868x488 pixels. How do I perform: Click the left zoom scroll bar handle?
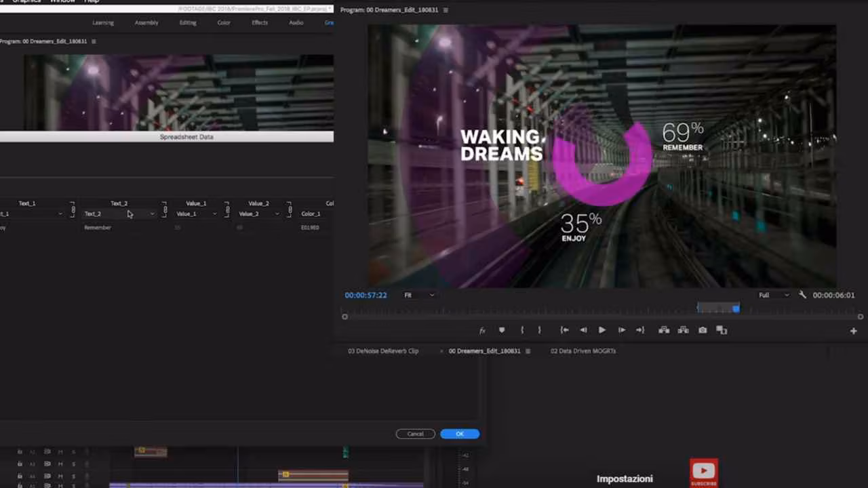coord(344,317)
